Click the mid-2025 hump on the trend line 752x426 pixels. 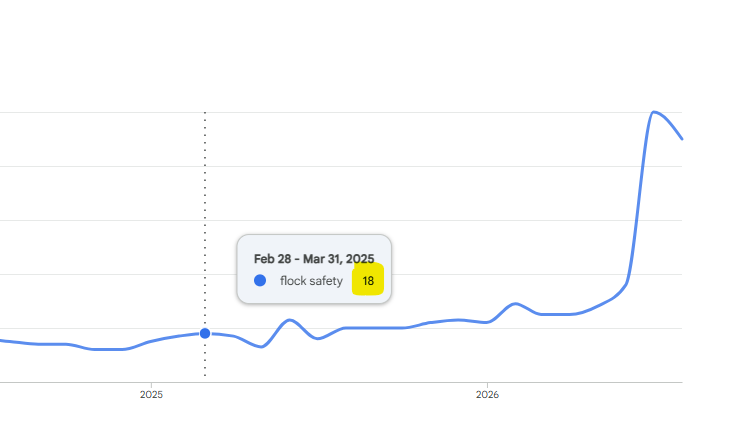(x=290, y=320)
